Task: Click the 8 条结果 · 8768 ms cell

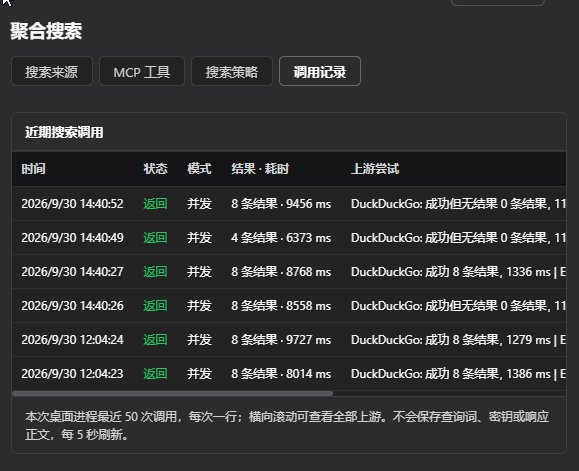Action: (x=281, y=272)
